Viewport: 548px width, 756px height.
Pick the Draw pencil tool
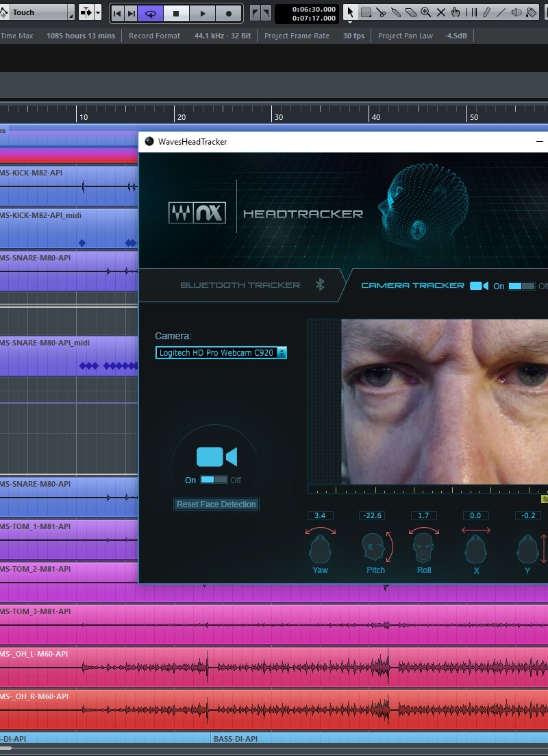click(486, 12)
